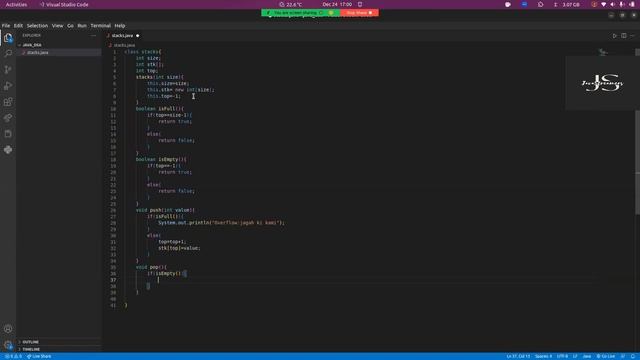The height and width of the screenshot is (360, 640).
Task: Open the Run and Debug view
Action: click(8, 86)
